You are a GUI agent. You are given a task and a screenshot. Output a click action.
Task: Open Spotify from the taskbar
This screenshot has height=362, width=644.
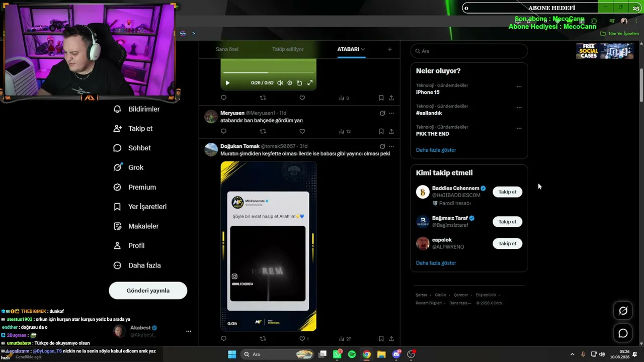point(352,354)
